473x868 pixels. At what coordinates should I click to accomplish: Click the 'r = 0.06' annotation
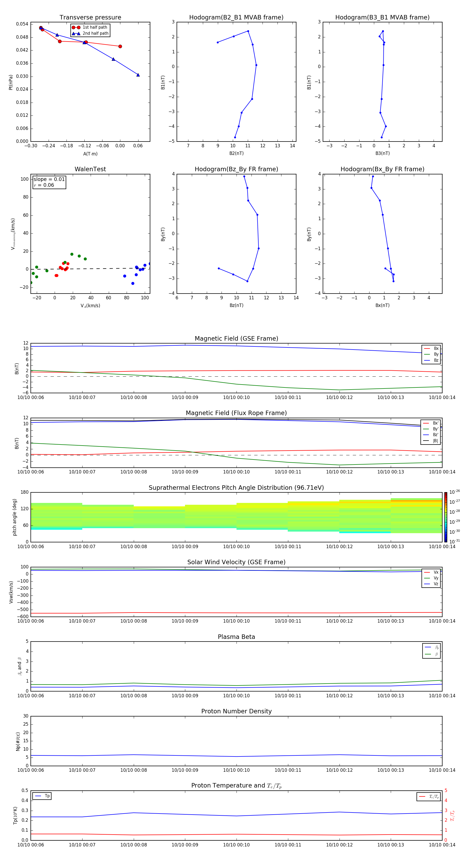point(44,185)
